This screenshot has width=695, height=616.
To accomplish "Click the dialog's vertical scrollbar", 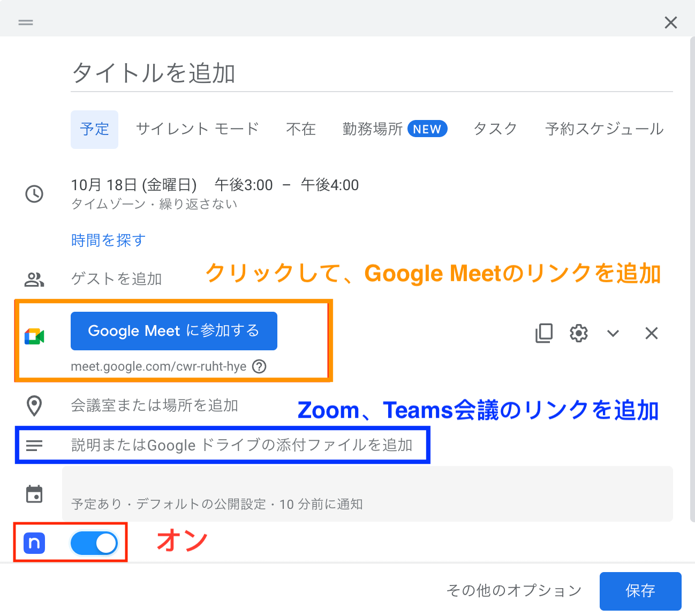I will [692, 279].
